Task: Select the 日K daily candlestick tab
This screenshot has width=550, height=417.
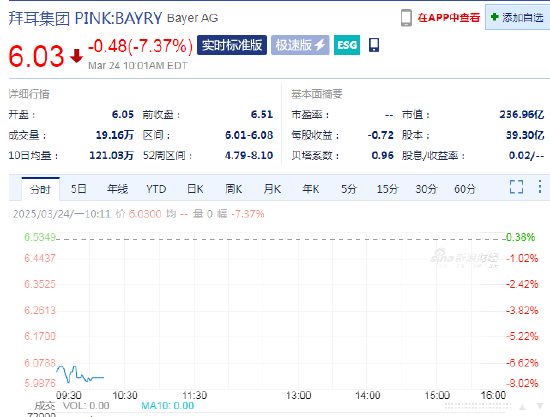Action: [195, 189]
